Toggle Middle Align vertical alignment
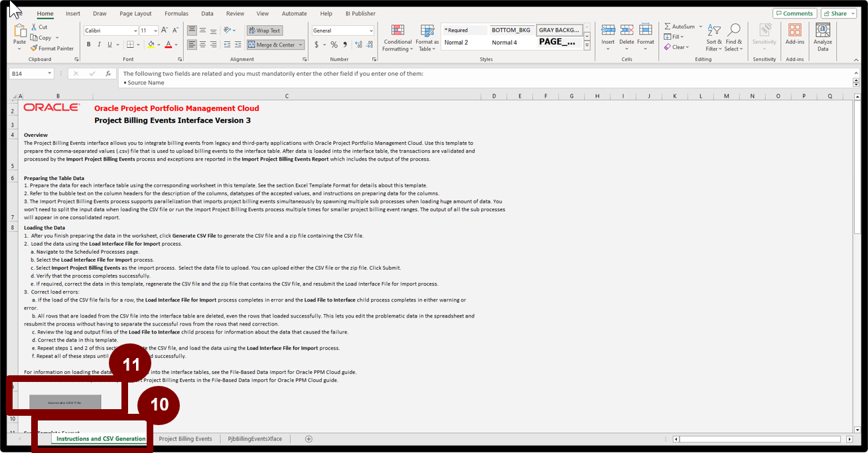Screen dimensions: 868x453 (x=202, y=30)
